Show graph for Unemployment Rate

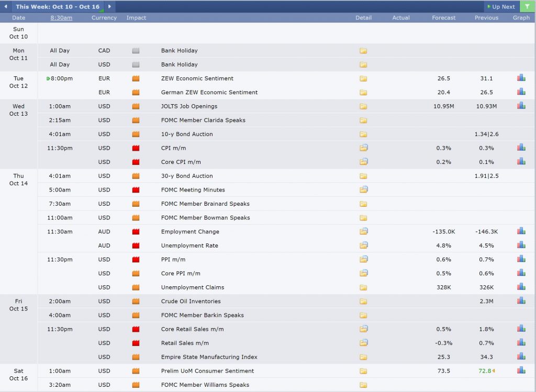521,245
